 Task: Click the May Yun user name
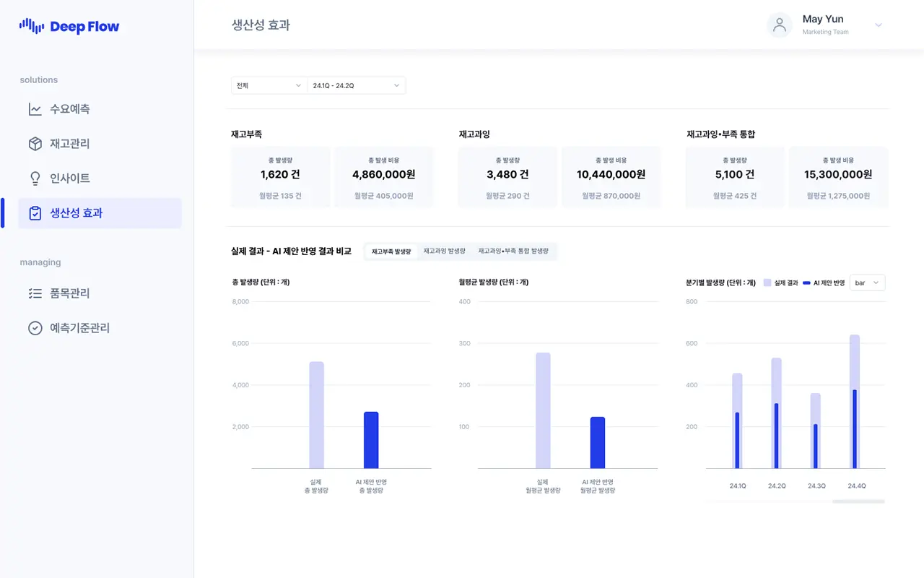[823, 20]
